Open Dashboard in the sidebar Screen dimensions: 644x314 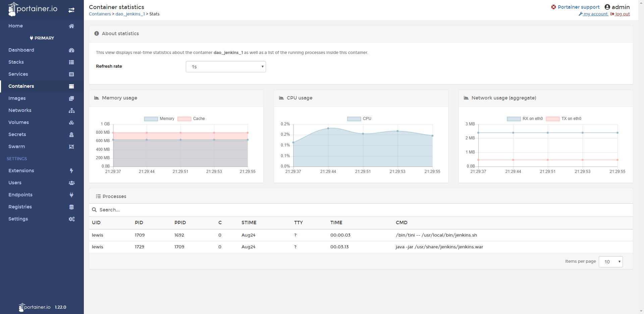[x=21, y=50]
